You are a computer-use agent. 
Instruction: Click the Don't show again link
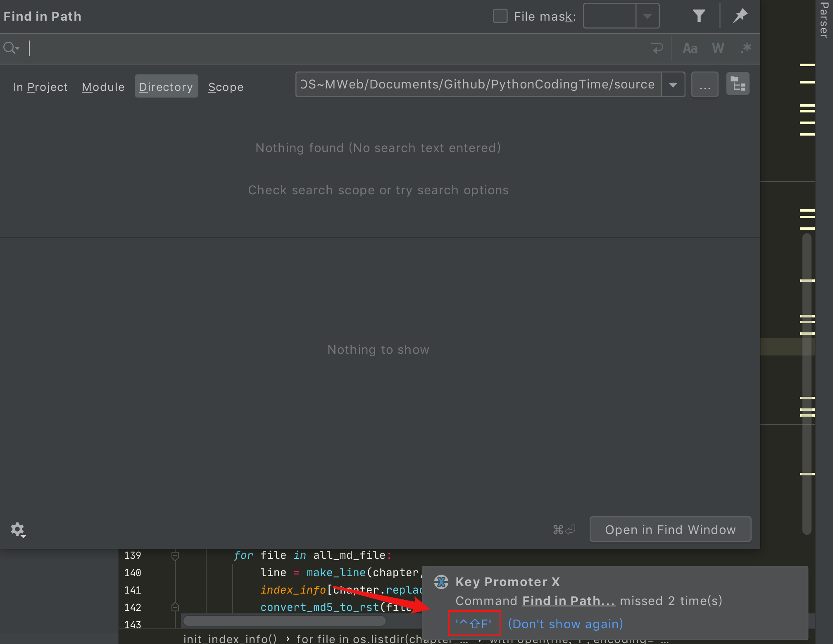(565, 624)
